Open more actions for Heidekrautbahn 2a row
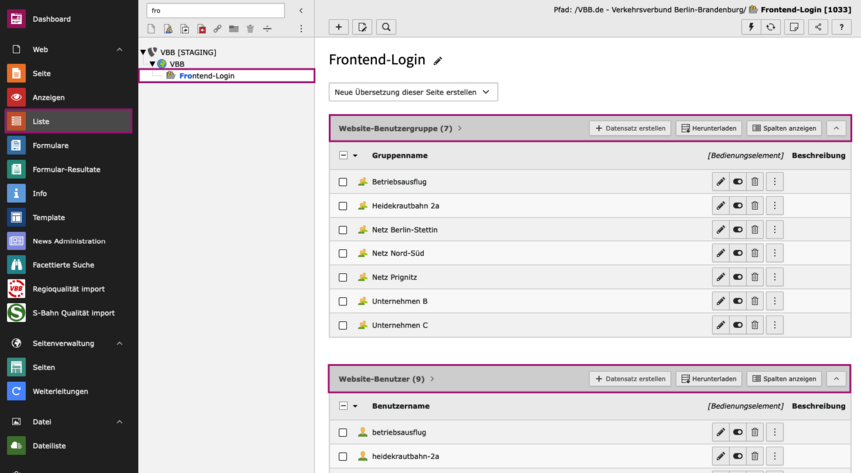 point(775,206)
